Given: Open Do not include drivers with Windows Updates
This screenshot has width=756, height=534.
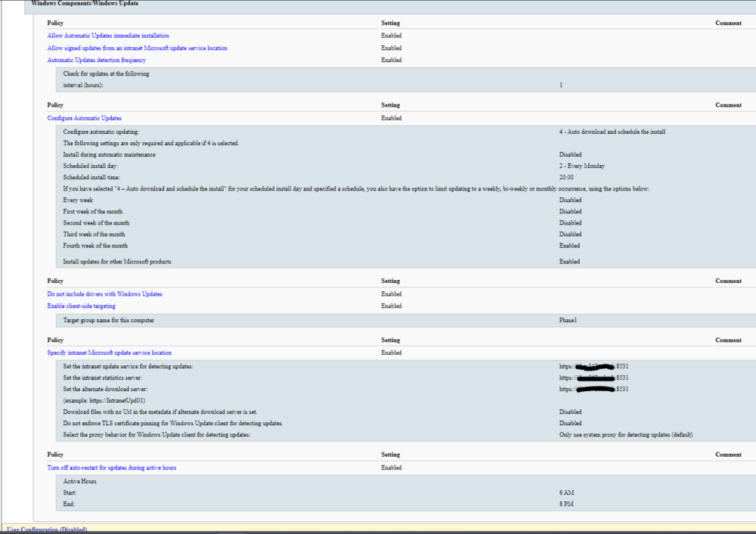Looking at the screenshot, I should pos(104,293).
